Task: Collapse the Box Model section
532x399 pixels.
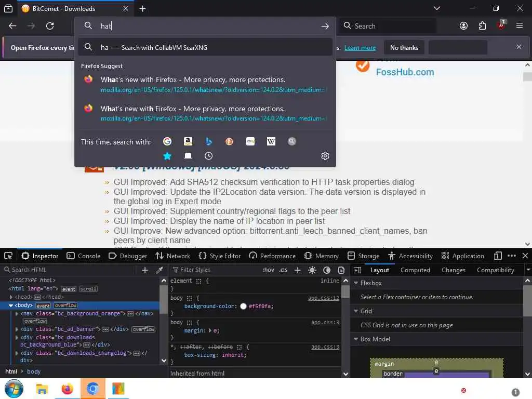Action: 356,339
